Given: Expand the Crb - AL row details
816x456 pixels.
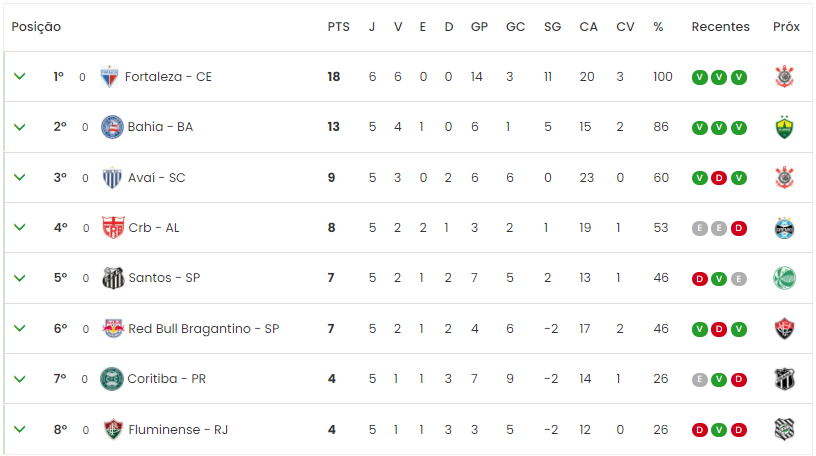Looking at the screenshot, I should (x=20, y=227).
